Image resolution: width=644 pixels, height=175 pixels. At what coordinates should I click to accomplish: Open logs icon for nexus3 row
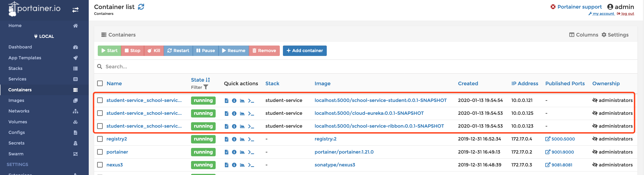tap(226, 165)
